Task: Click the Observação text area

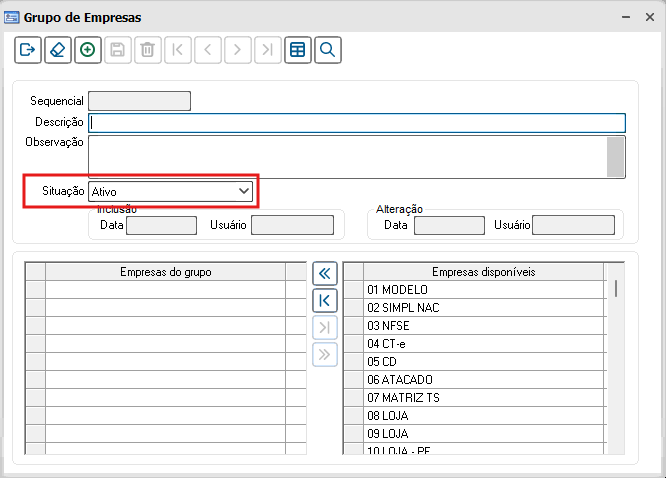Action: point(347,156)
